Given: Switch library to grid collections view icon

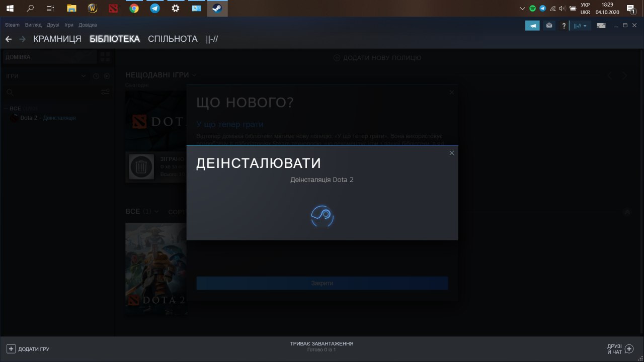Looking at the screenshot, I should pyautogui.click(x=105, y=57).
